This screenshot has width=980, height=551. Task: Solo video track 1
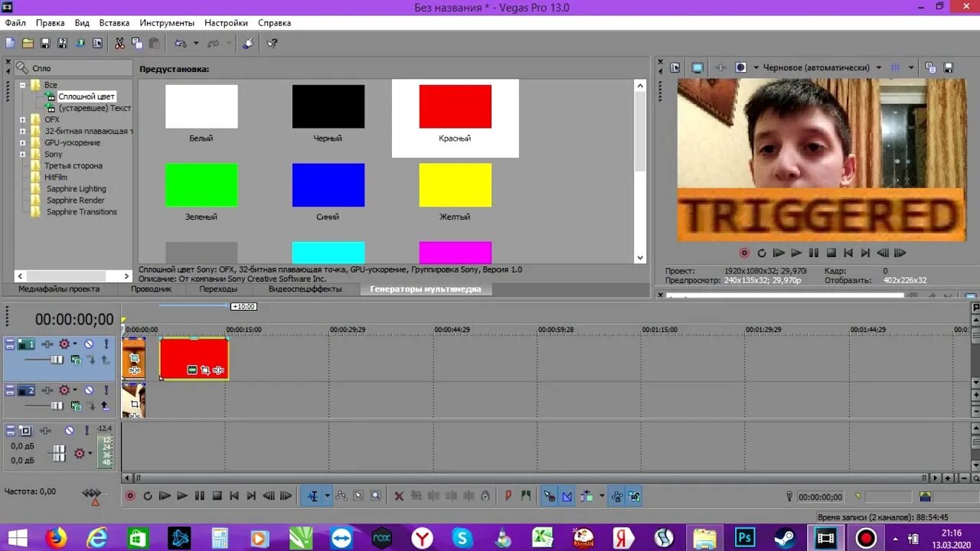pos(106,344)
